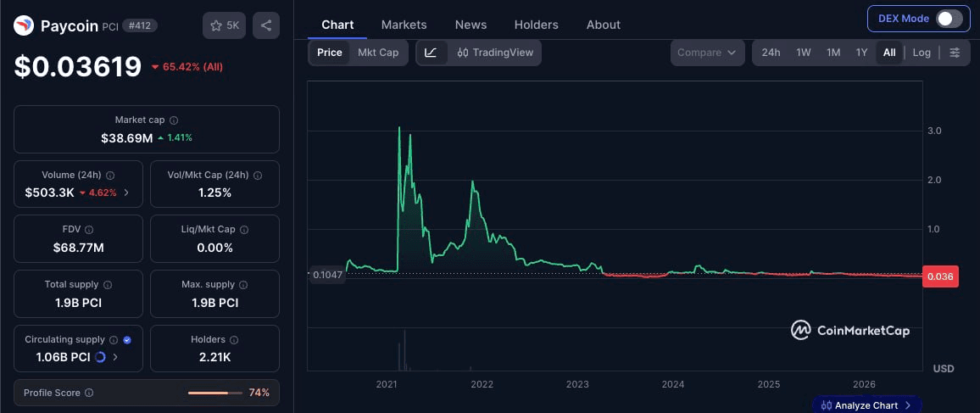Select the Mkt Cap view option

[378, 53]
